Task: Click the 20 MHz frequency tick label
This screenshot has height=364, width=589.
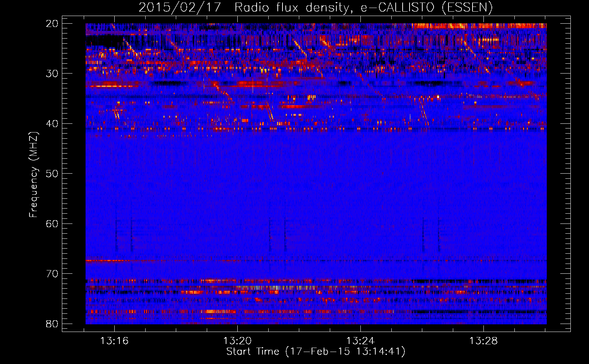Action: click(x=52, y=24)
